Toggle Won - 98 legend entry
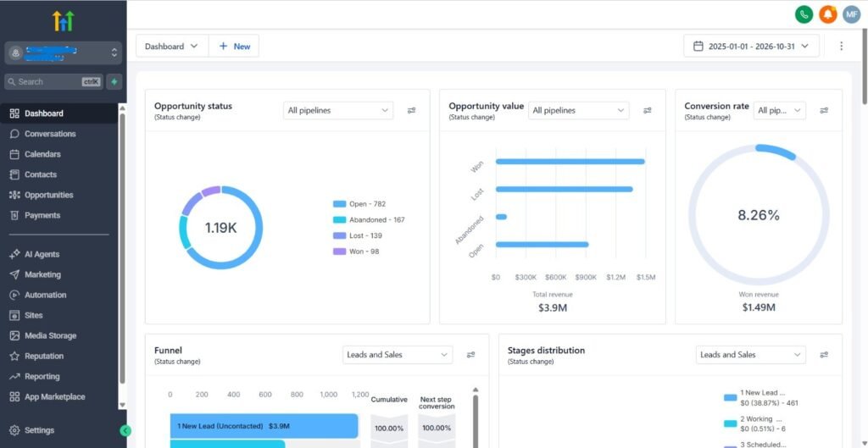The image size is (868, 448). click(356, 252)
